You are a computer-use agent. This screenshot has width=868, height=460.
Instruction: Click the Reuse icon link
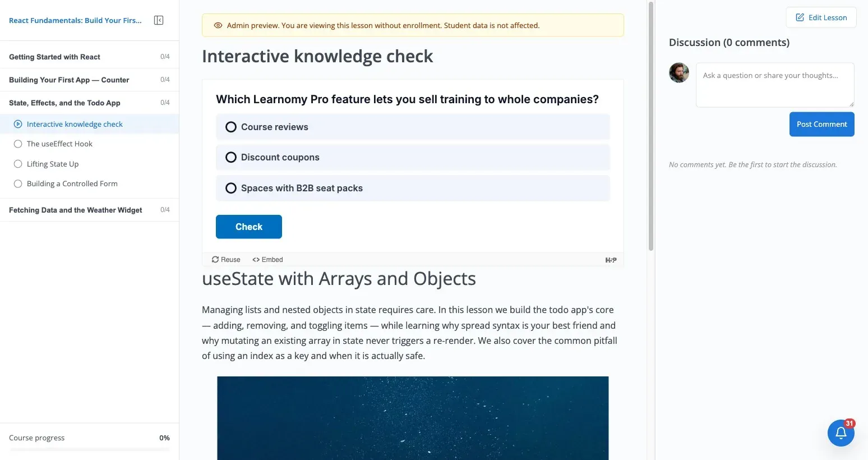tap(226, 260)
